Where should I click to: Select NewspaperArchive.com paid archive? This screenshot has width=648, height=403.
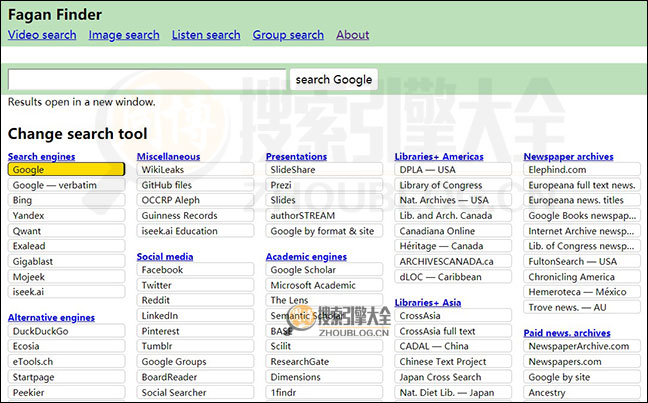tap(582, 346)
